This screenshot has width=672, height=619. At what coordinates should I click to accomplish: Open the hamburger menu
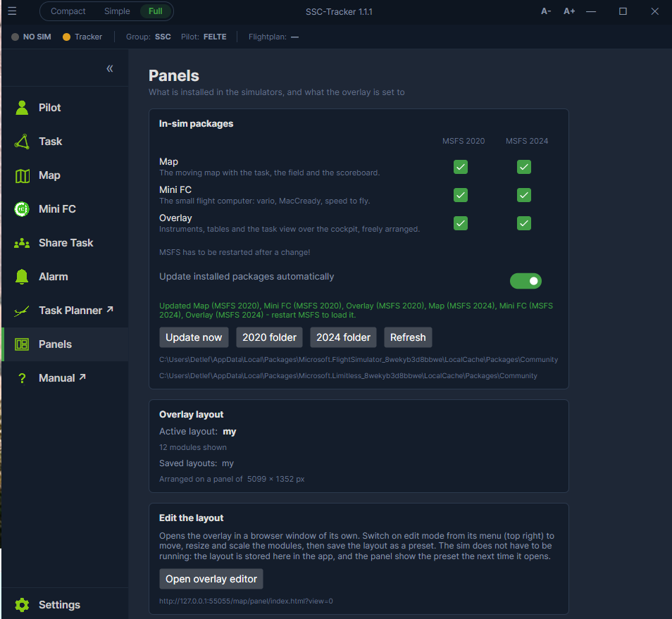pyautogui.click(x=12, y=11)
